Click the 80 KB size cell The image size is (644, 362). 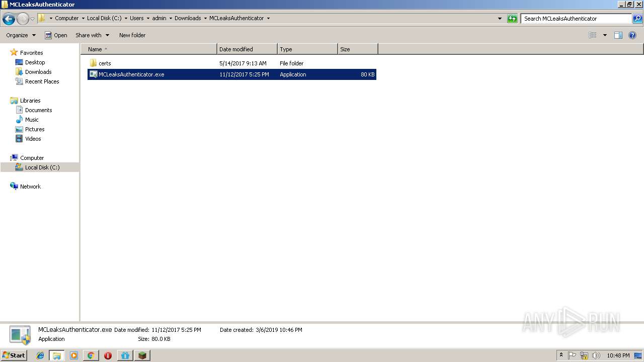(367, 74)
